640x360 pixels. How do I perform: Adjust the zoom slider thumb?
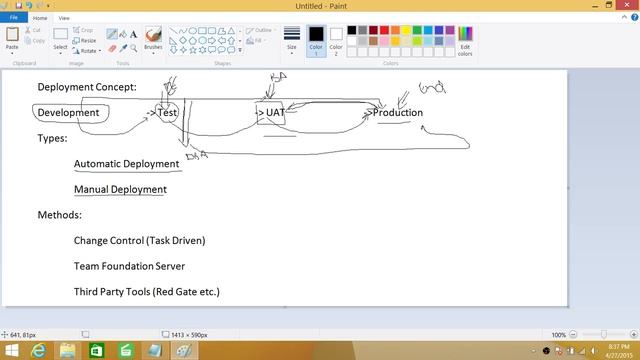[x=603, y=334]
